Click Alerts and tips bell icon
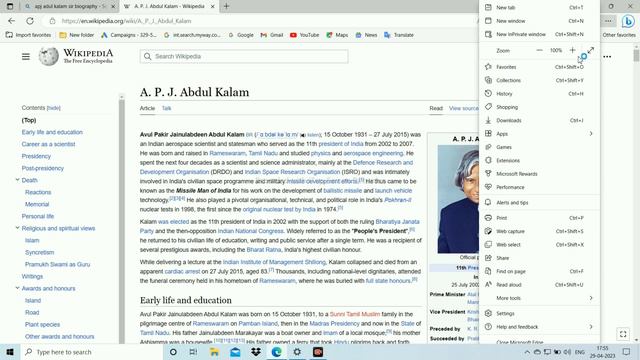640x360 pixels. coord(488,202)
